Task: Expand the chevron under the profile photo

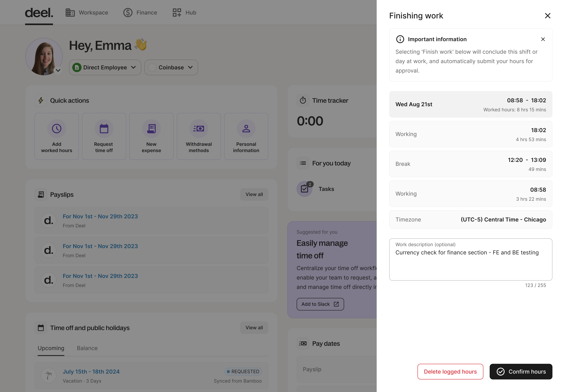Action: point(58,71)
